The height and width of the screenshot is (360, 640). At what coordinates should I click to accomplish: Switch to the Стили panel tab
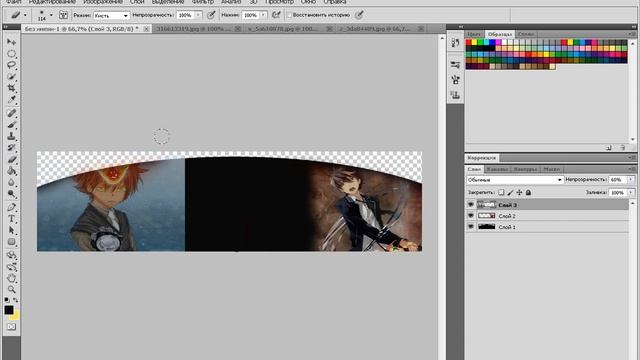point(526,34)
